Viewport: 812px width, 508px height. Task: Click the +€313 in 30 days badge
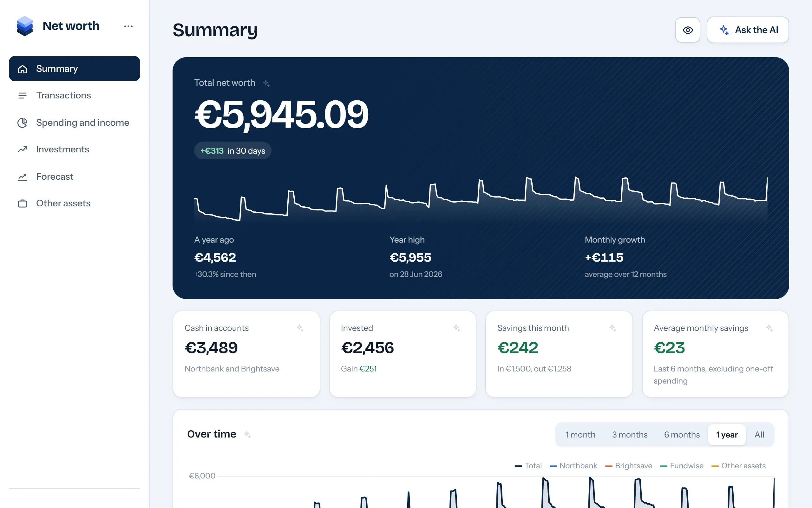coord(232,151)
